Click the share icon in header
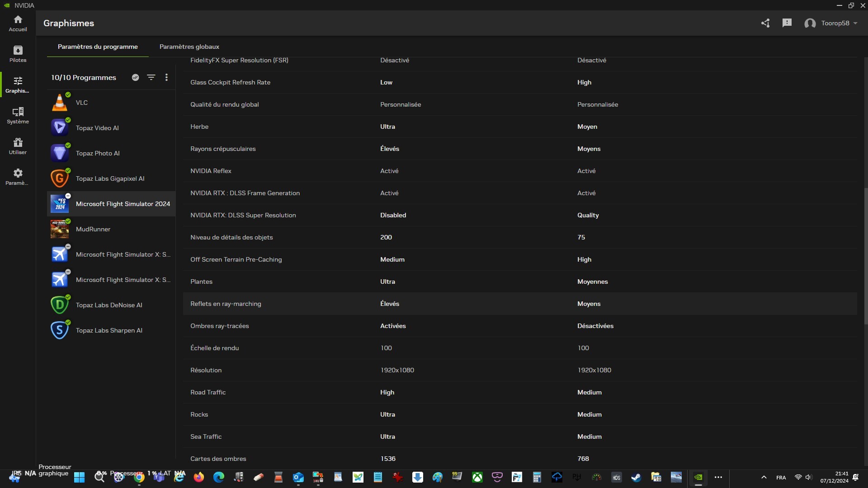The height and width of the screenshot is (488, 868). click(x=765, y=23)
